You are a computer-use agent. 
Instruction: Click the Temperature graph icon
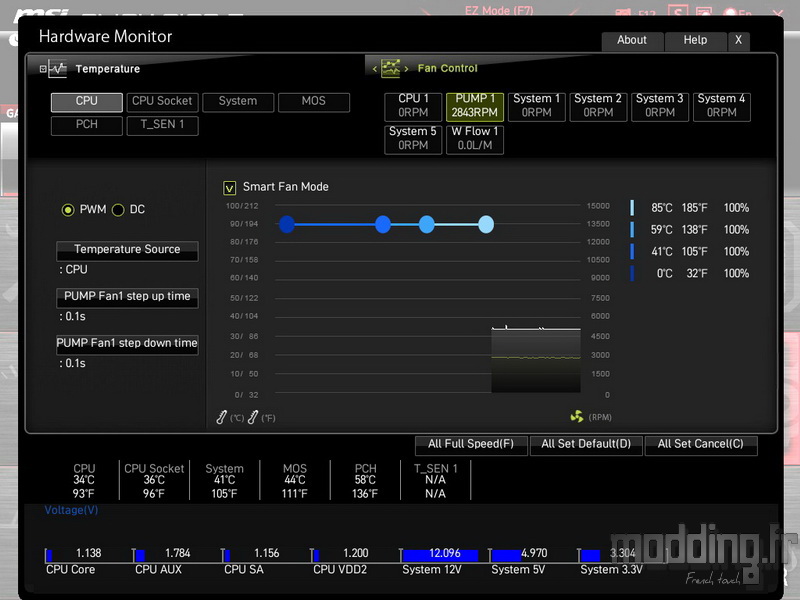coord(58,68)
